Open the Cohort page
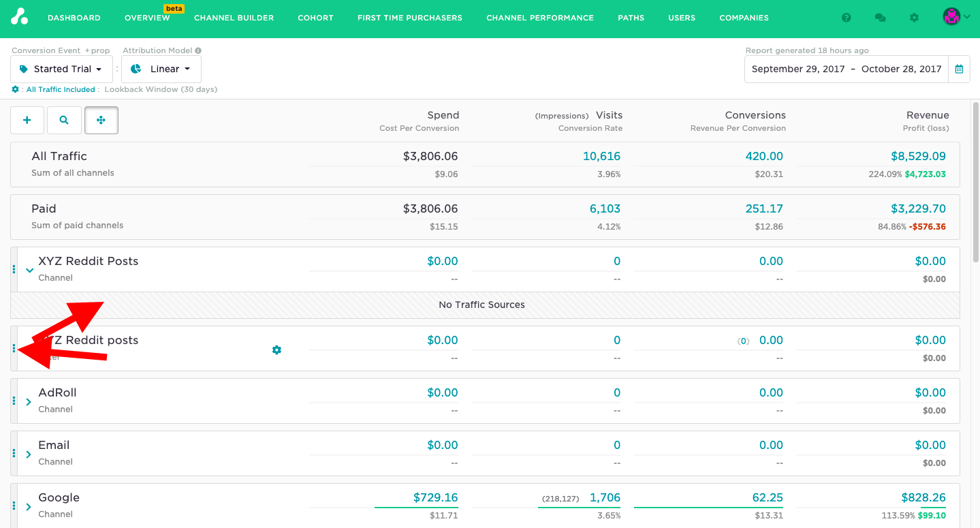 pos(315,18)
